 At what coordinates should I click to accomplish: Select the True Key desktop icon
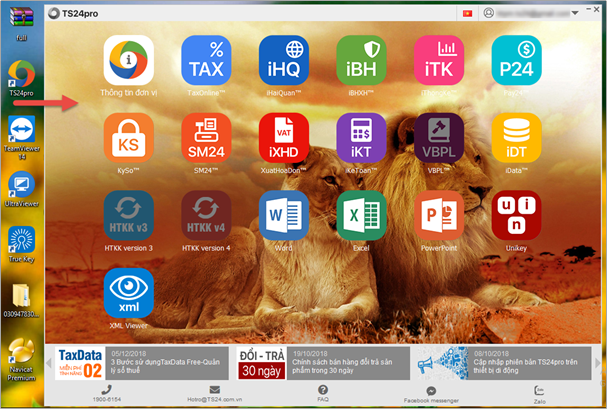pyautogui.click(x=22, y=245)
